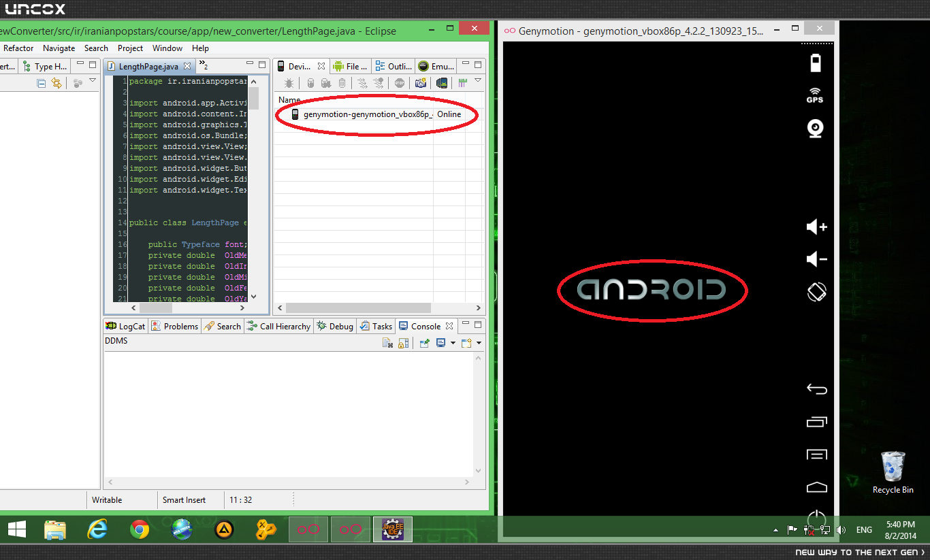Click Dump HPROF file icon in Devices toolbar
The image size is (930, 560).
tap(326, 83)
